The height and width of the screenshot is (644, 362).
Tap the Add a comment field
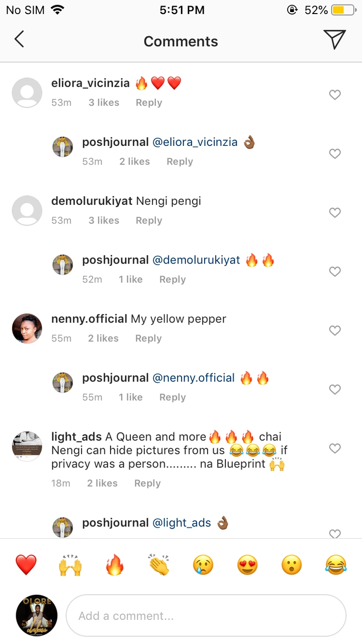click(x=206, y=616)
